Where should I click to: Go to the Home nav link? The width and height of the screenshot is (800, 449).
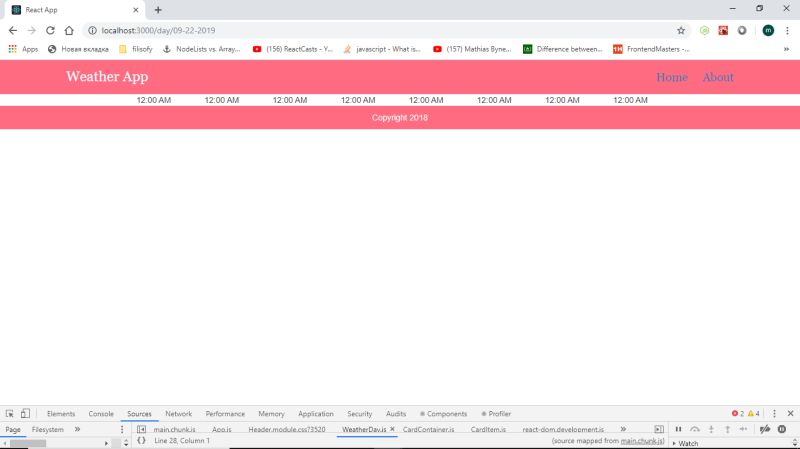671,77
